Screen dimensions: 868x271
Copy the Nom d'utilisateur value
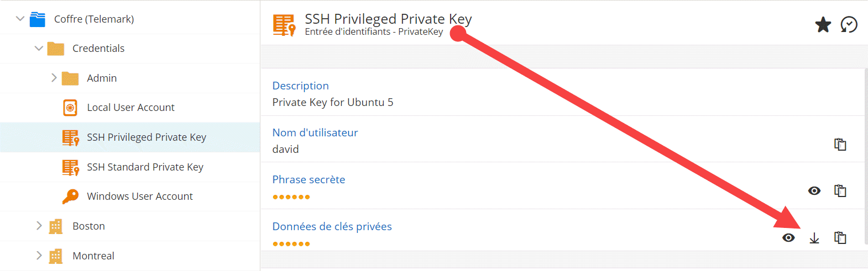click(840, 144)
